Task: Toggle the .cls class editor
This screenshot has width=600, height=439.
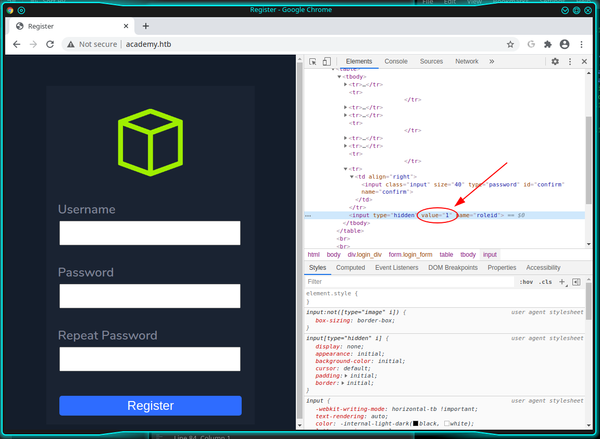Action: coord(545,283)
